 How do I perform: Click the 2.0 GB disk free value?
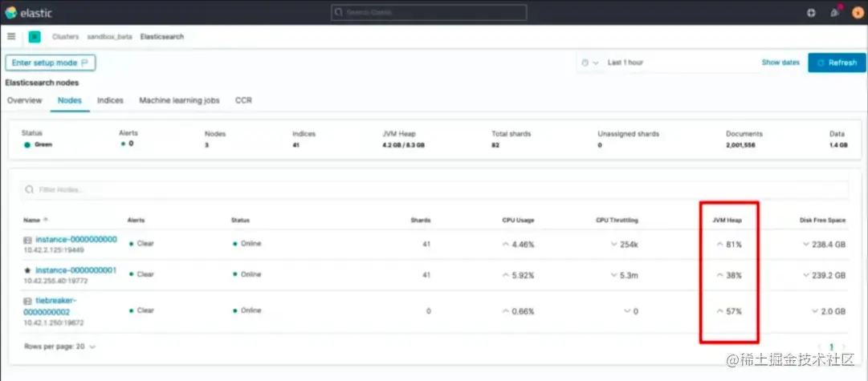coord(833,311)
